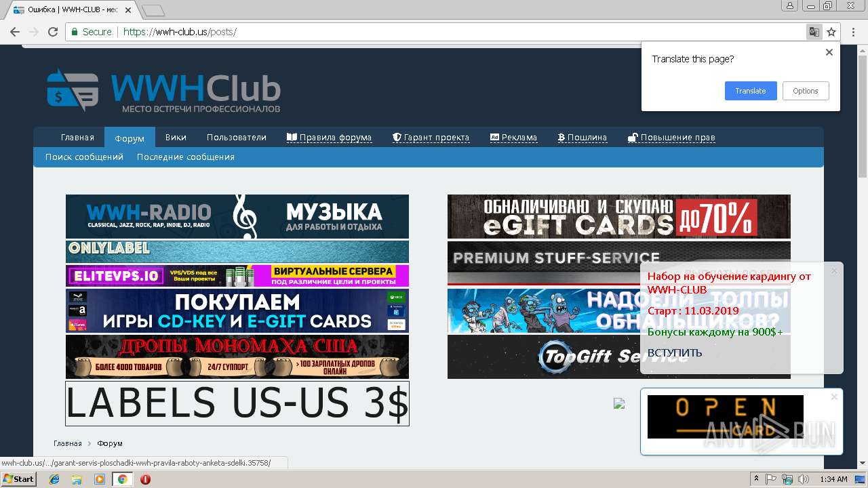Go back with browser back arrow

pyautogui.click(x=14, y=32)
